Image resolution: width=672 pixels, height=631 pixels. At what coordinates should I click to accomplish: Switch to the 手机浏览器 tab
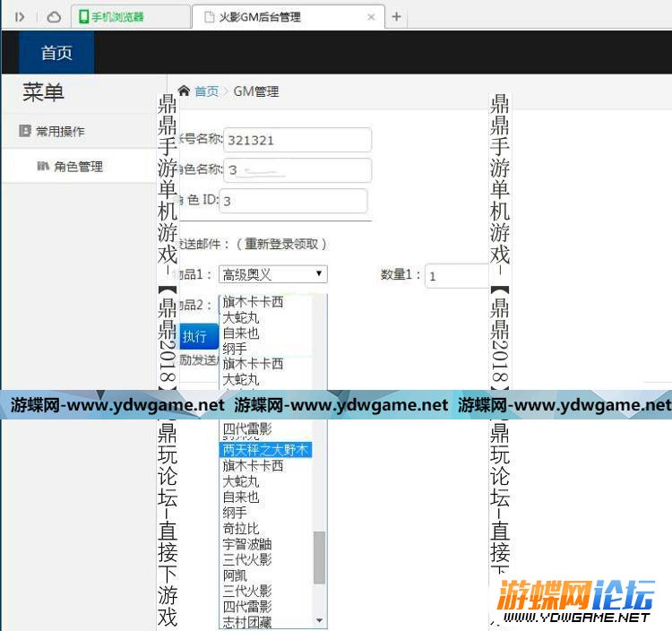[131, 17]
